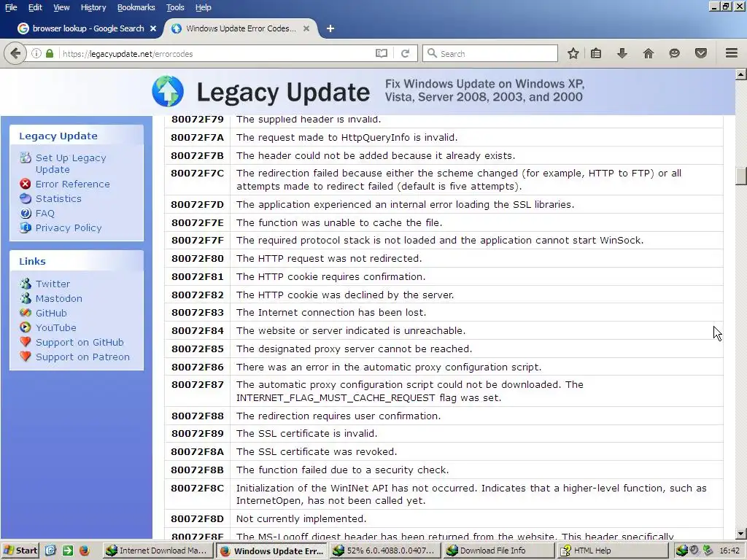Close the Google Search tab
The height and width of the screenshot is (560, 747).
(153, 28)
